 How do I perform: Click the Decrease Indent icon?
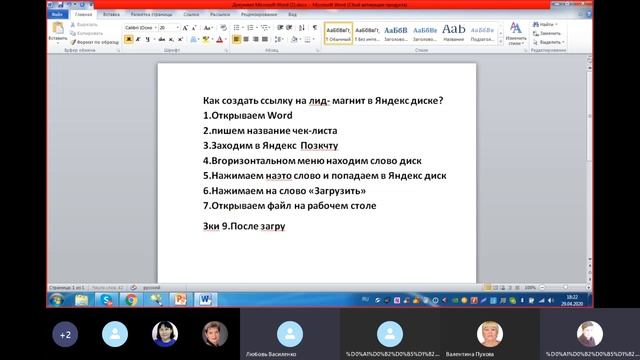click(280, 28)
